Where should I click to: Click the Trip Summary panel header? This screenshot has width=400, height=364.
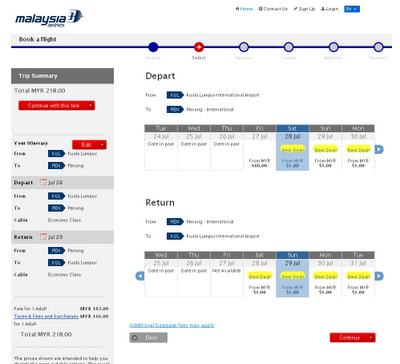point(62,76)
